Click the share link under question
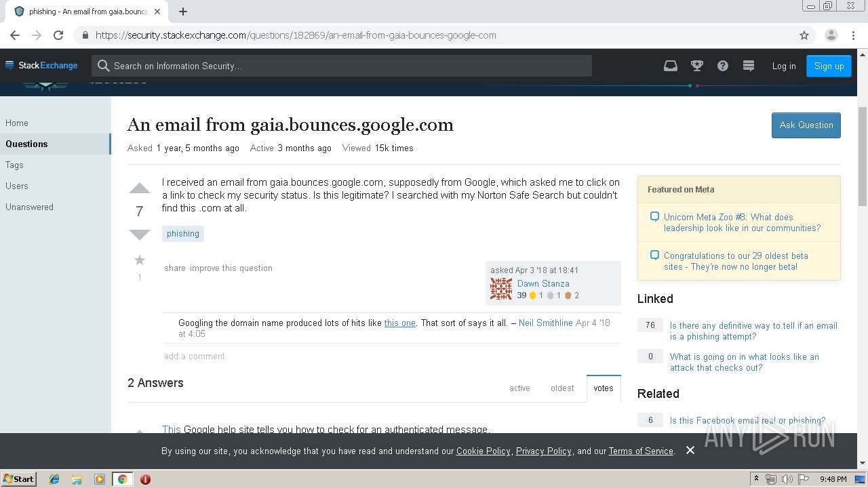The image size is (868, 488). (175, 268)
